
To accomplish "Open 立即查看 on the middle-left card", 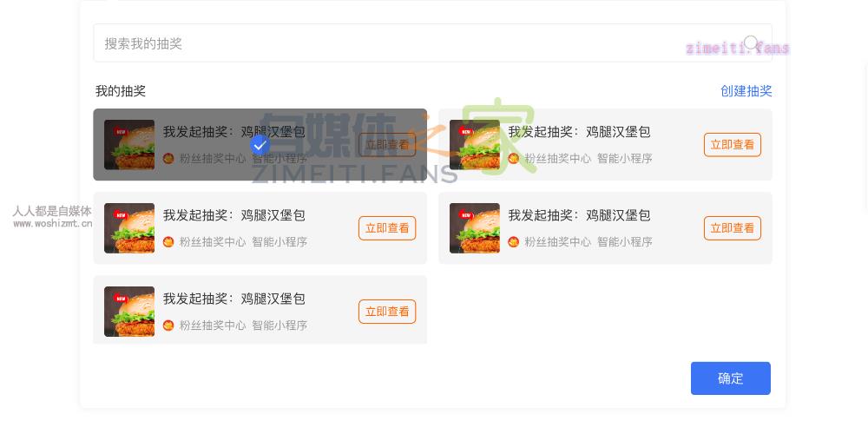I will (x=387, y=228).
